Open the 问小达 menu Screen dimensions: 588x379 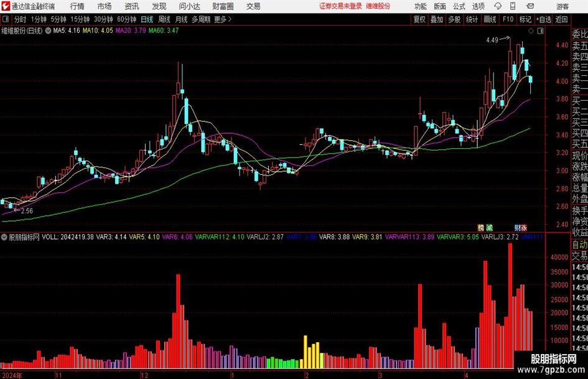click(189, 6)
